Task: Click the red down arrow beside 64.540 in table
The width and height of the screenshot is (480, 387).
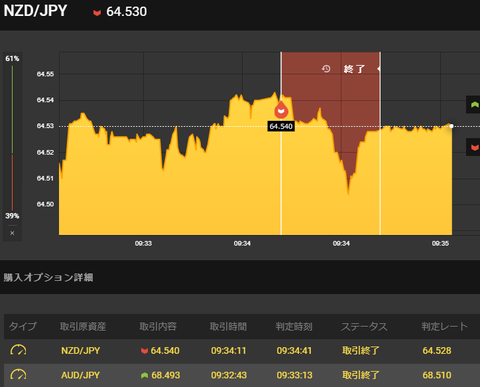Action: coord(144,351)
